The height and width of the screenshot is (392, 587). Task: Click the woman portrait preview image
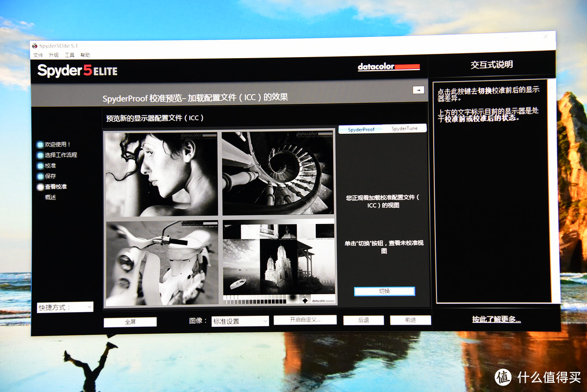pyautogui.click(x=161, y=174)
